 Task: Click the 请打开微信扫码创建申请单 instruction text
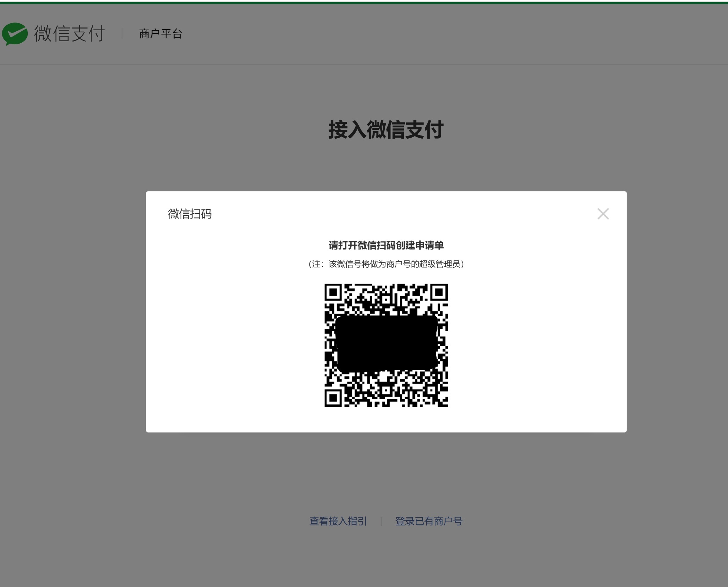(386, 245)
